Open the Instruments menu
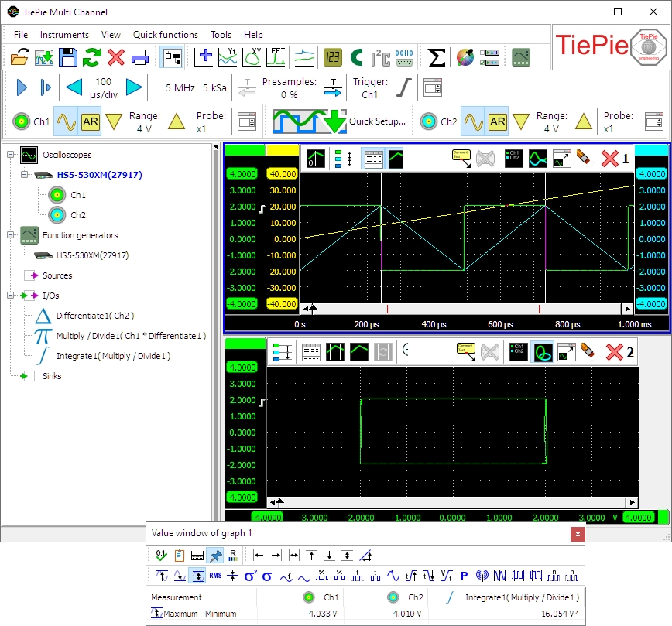The image size is (672, 626). (64, 35)
